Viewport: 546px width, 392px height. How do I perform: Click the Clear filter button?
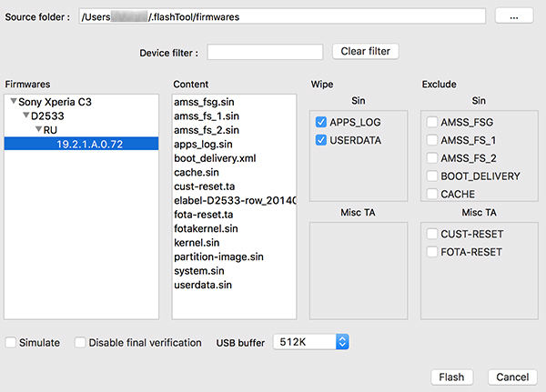(365, 52)
